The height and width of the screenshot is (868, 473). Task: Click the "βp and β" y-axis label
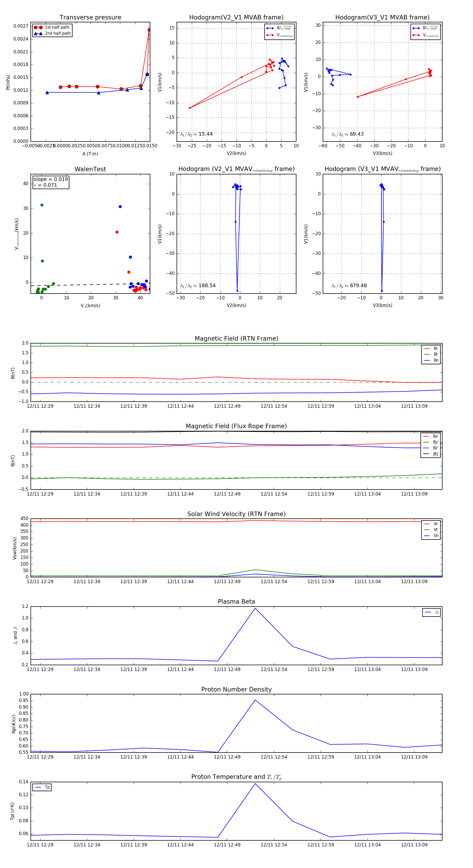point(15,636)
